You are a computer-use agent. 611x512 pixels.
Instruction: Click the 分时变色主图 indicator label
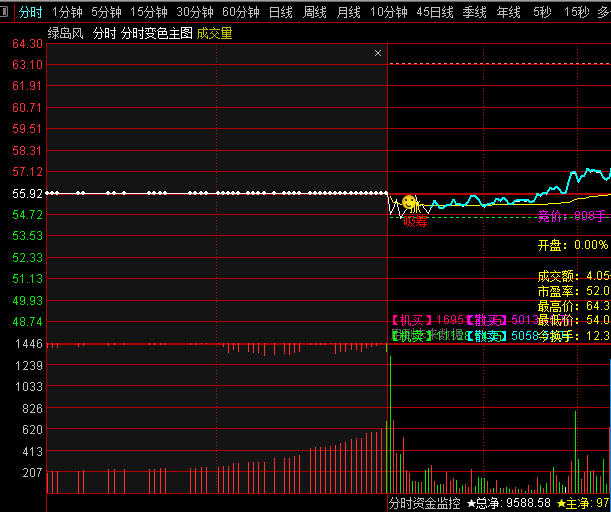point(156,33)
